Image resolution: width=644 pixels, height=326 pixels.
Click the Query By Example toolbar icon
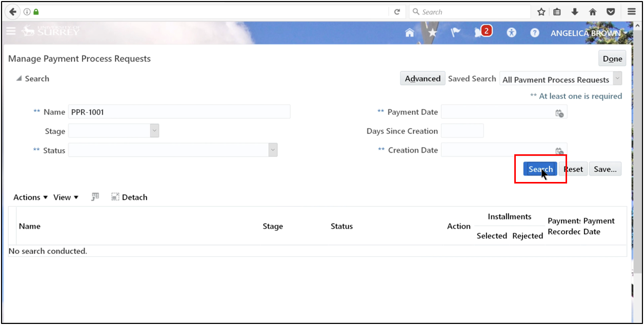[95, 196]
